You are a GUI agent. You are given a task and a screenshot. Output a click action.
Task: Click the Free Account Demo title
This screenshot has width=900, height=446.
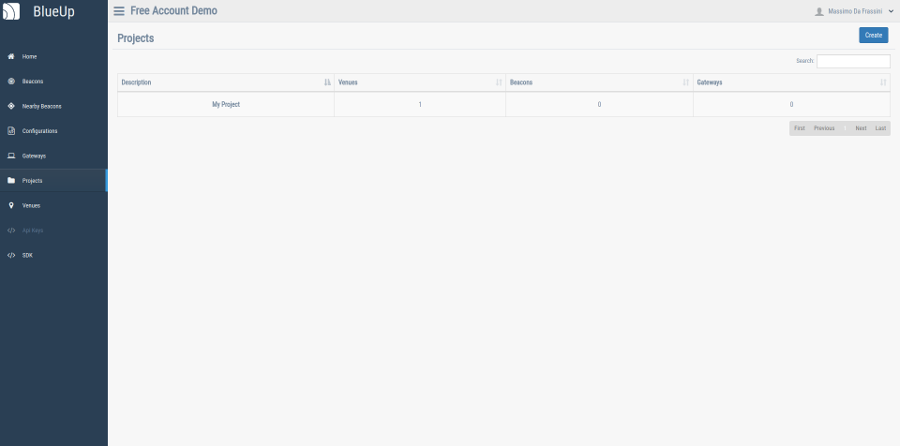point(174,11)
